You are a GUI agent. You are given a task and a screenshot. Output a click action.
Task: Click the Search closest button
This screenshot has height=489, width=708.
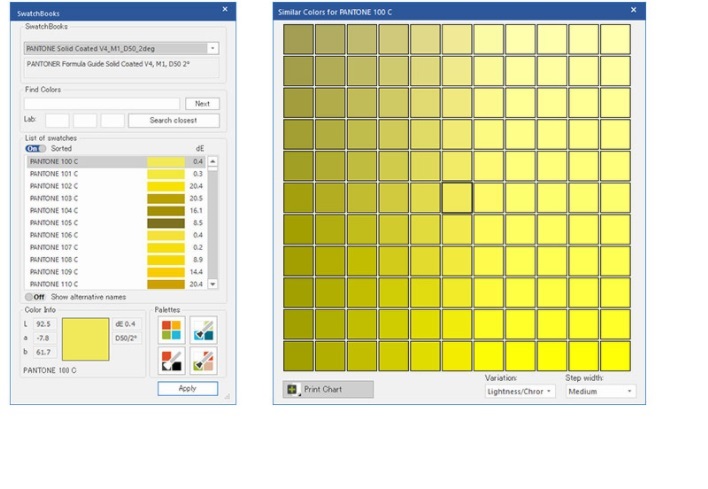[x=174, y=121]
